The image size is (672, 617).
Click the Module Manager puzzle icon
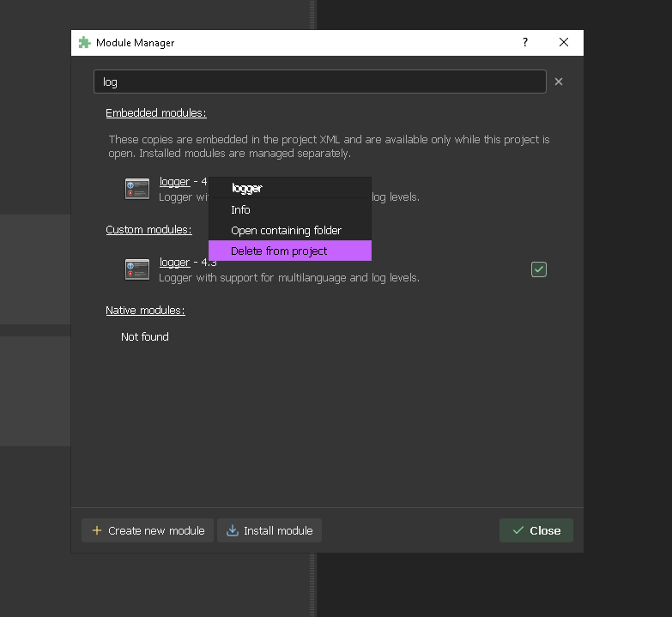coord(84,42)
